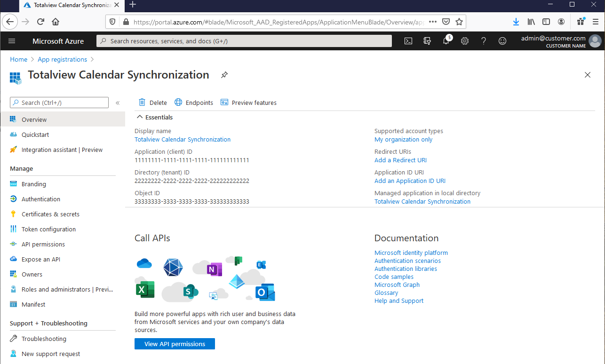The height and width of the screenshot is (364, 605).
Task: Open the Help question mark
Action: [x=484, y=41]
